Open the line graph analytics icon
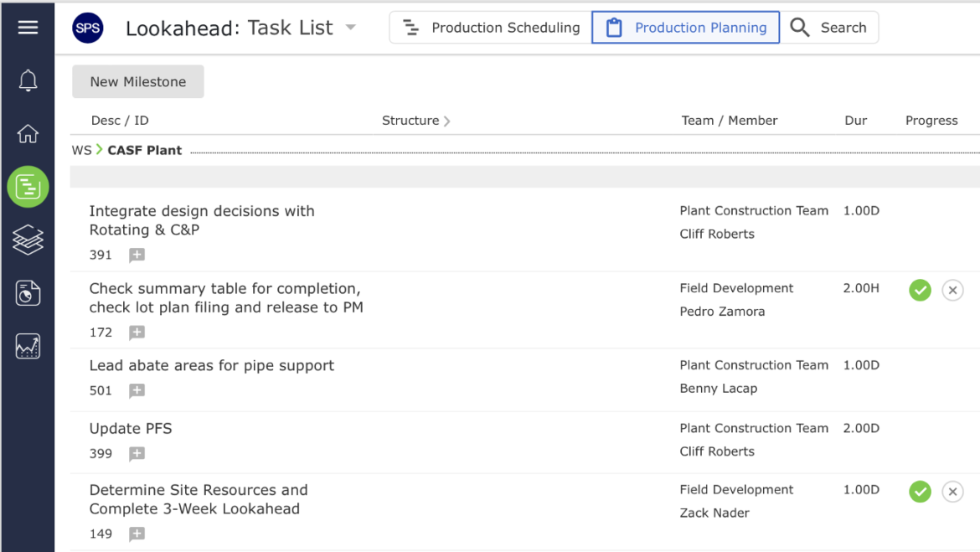 (x=28, y=346)
